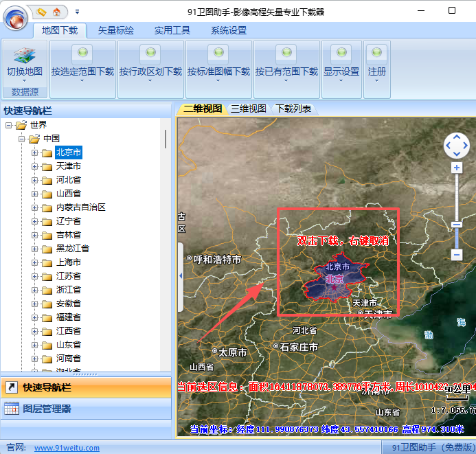Viewport: 476px width, 454px height.
Task: Click the home icon in quick access bar
Action: [56, 12]
